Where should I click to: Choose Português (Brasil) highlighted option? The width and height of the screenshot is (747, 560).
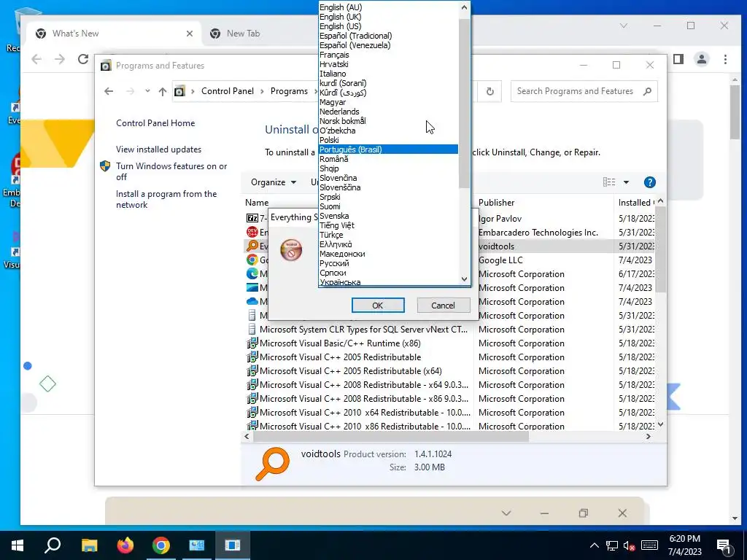(x=388, y=149)
